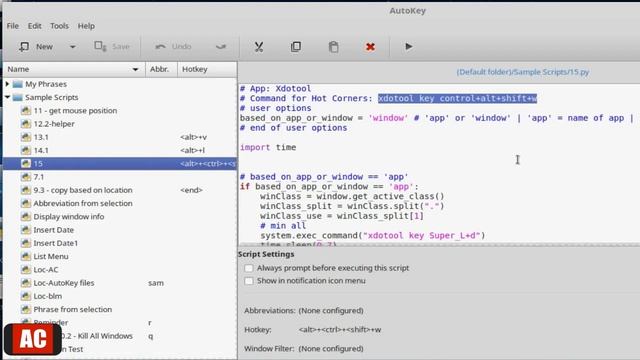Select Abbreviation from selection script
Screen dimensions: 640x360
pyautogui.click(x=83, y=203)
